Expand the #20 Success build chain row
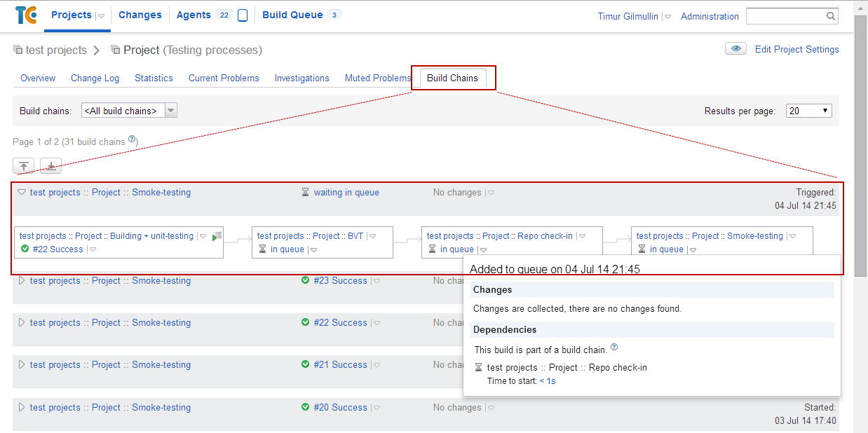868x433 pixels. (22, 407)
